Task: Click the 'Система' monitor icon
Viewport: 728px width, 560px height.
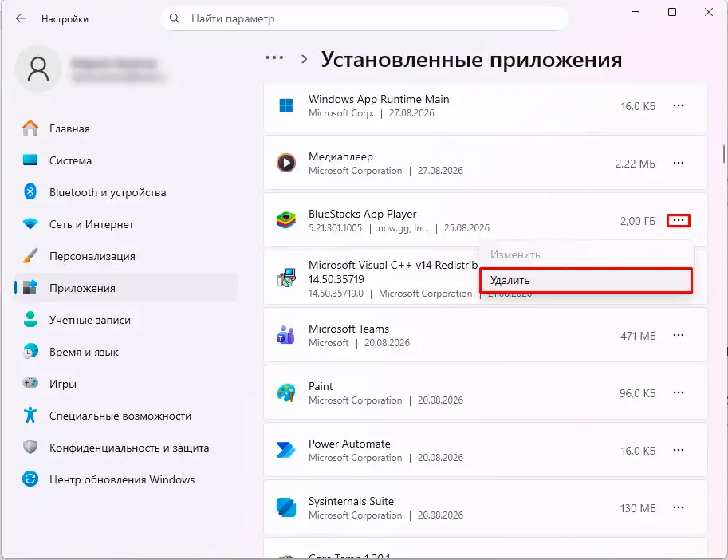Action: point(30,160)
